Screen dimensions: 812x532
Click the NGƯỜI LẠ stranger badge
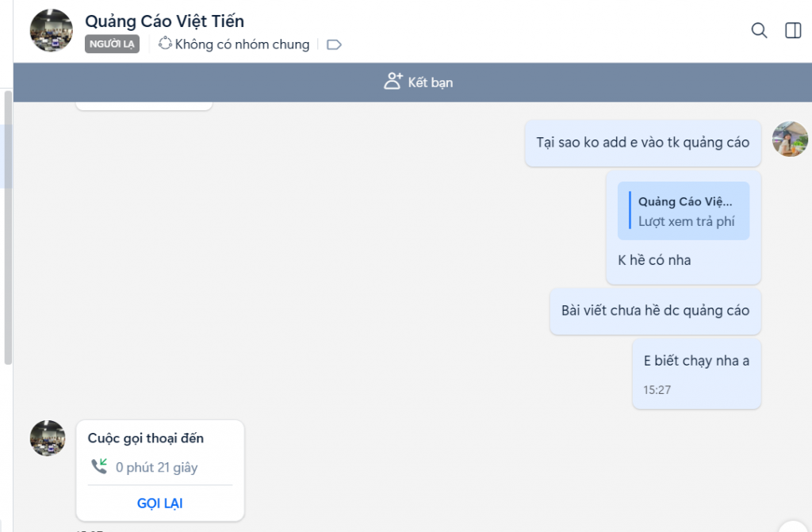(112, 44)
